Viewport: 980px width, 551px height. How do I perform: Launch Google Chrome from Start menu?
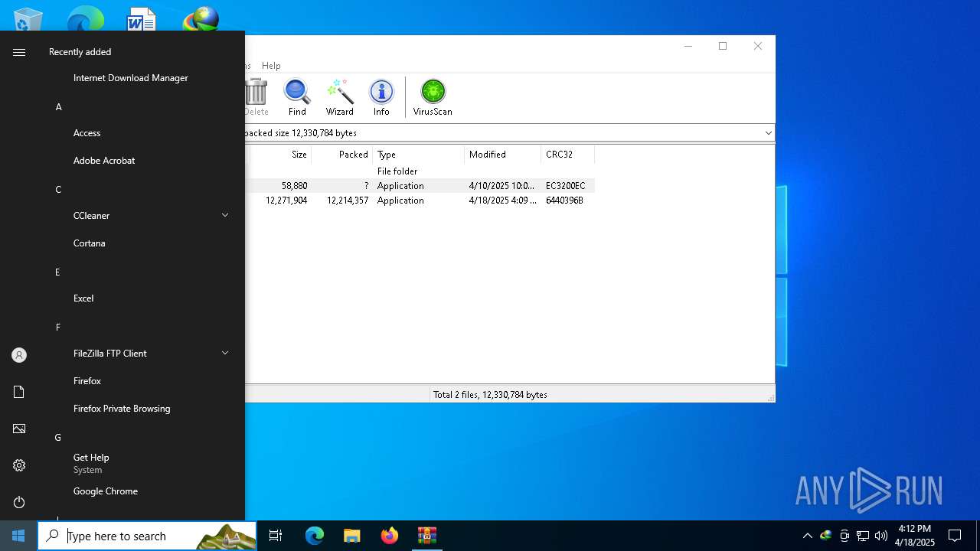tap(106, 491)
